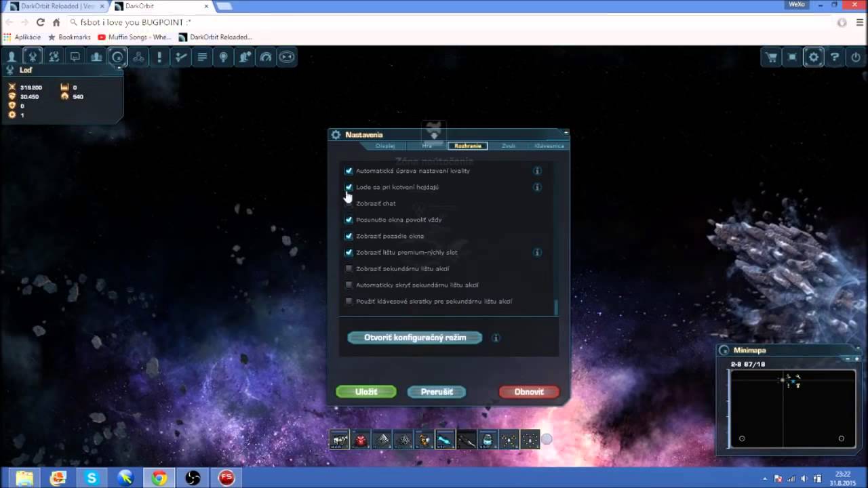The width and height of the screenshot is (868, 488).
Task: Uncheck Zobraziť pozadie okna
Action: point(349,236)
